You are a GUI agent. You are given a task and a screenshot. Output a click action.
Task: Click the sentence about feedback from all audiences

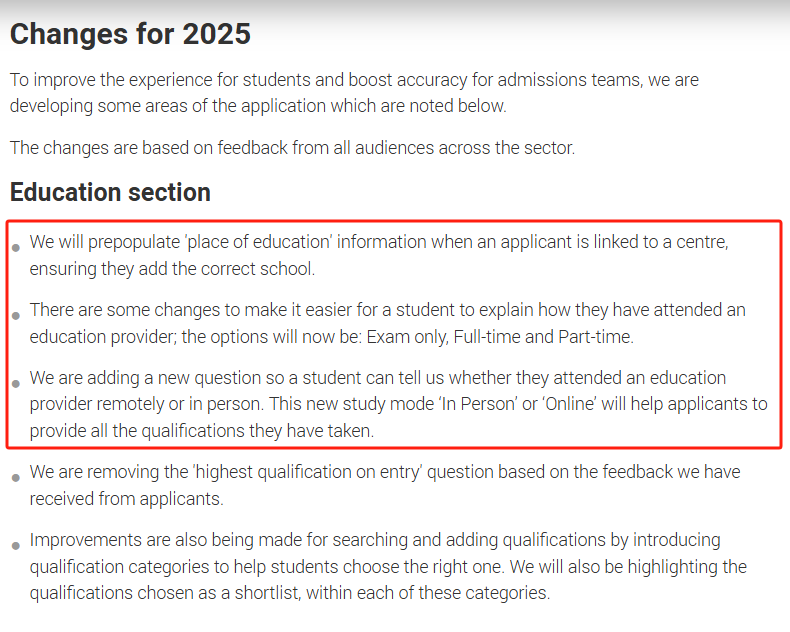(292, 148)
